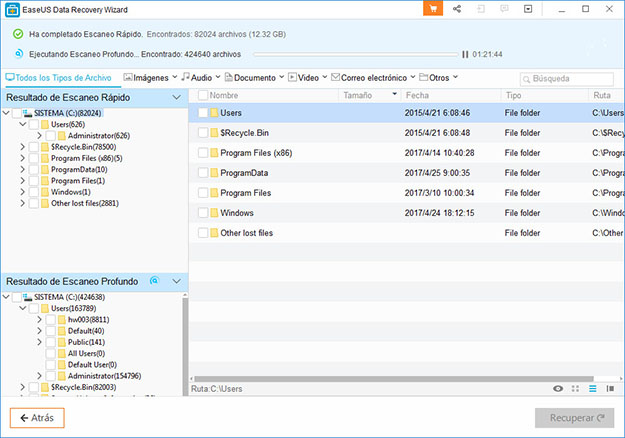Open the feedback chat icon
625x438 pixels.
pos(504,9)
